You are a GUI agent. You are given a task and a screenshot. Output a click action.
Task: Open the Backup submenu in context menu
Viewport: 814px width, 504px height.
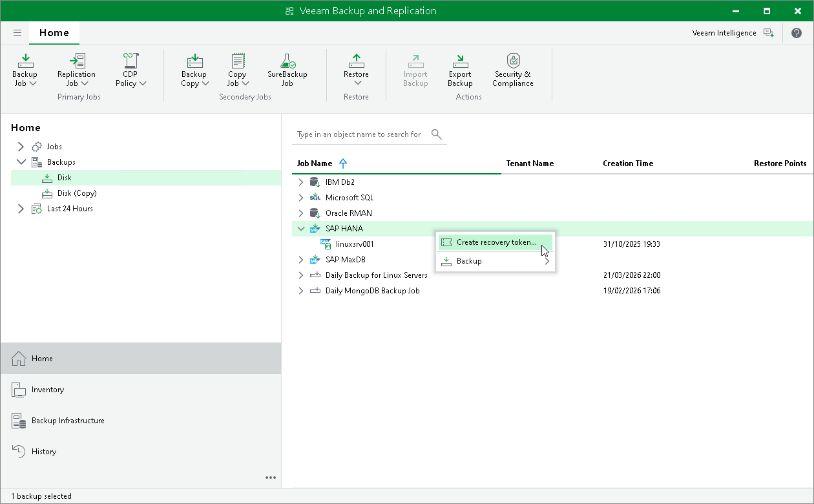pos(496,261)
